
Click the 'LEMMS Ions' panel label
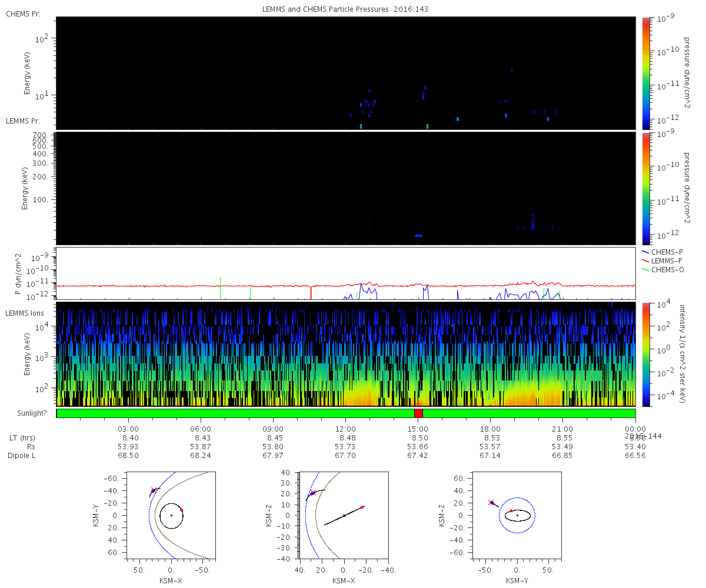(24, 312)
